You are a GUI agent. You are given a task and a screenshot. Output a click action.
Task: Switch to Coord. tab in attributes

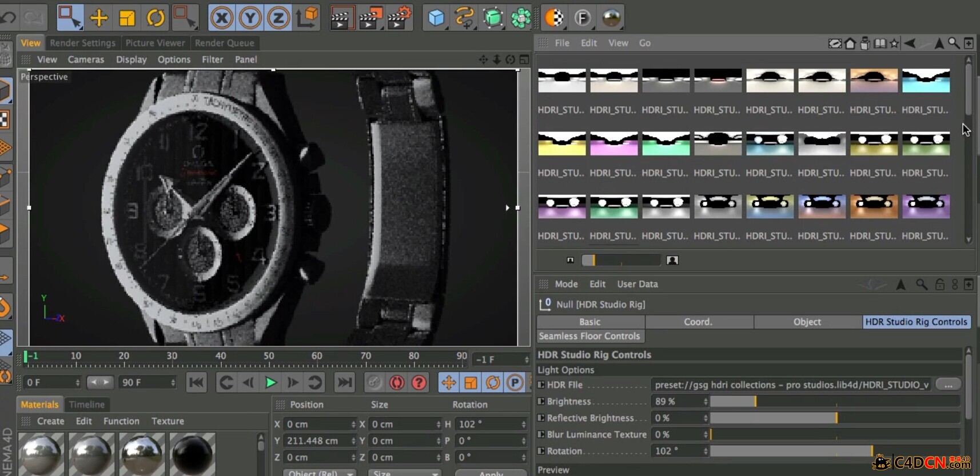(x=699, y=322)
